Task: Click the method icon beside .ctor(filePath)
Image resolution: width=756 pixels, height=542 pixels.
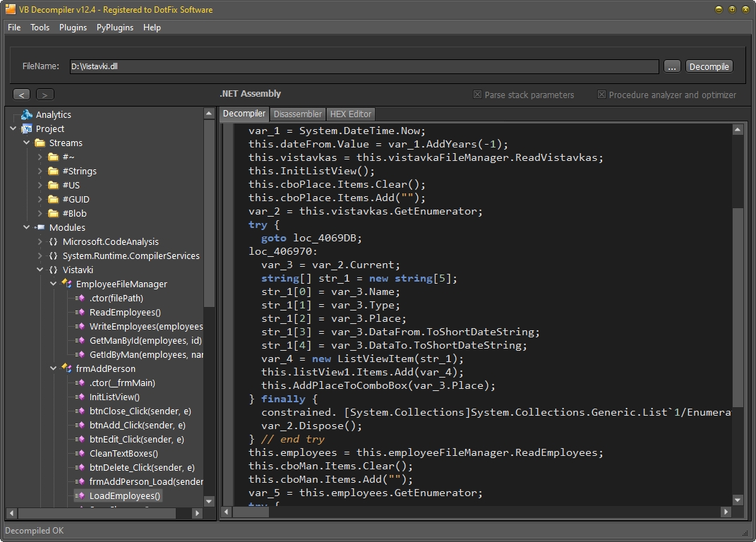Action: pos(80,298)
